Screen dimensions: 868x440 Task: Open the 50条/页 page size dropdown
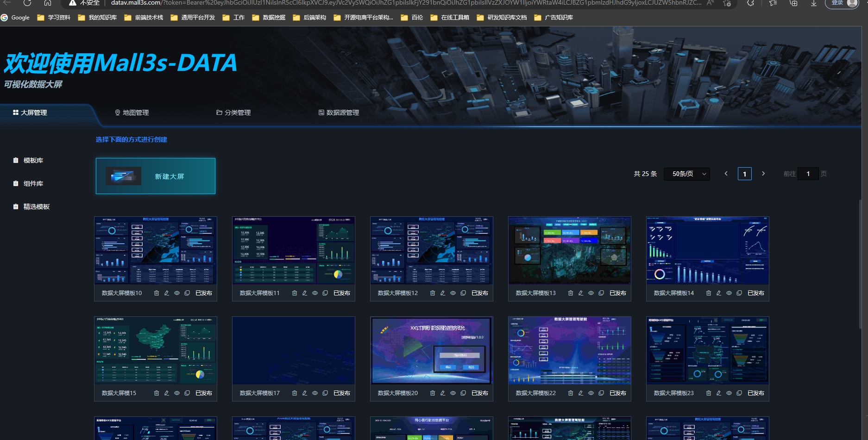pyautogui.click(x=687, y=174)
